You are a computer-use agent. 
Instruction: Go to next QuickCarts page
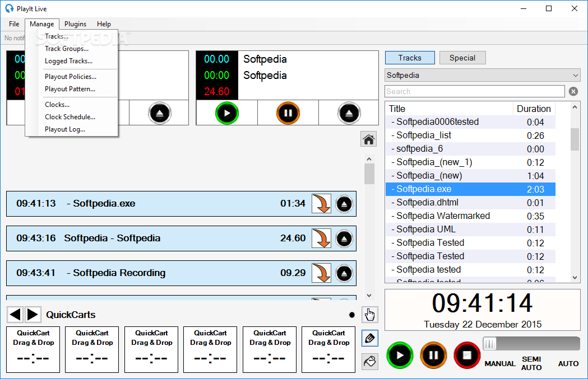(33, 315)
